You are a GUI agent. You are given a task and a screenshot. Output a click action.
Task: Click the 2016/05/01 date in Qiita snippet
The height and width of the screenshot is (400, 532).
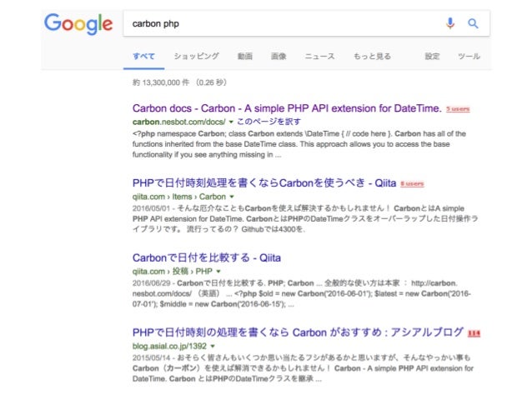[151, 208]
